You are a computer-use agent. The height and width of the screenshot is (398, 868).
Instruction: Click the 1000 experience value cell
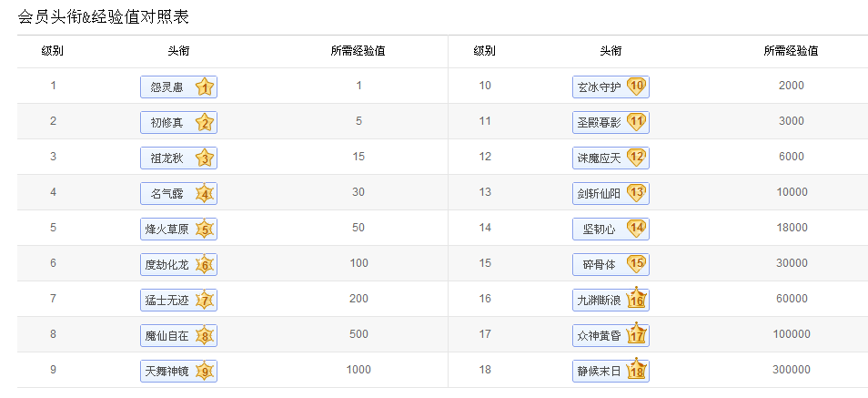[x=358, y=370]
